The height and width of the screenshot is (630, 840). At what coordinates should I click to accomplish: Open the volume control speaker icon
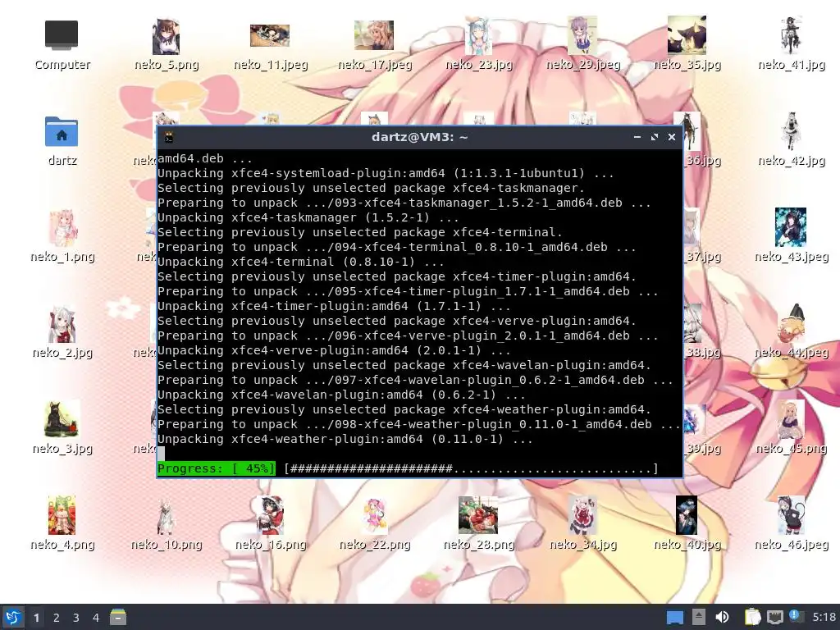pos(722,617)
